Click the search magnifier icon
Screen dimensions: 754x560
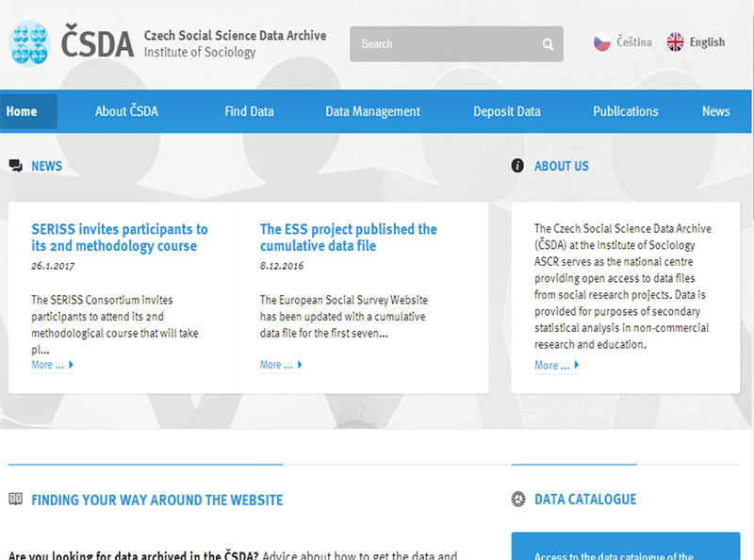click(548, 44)
